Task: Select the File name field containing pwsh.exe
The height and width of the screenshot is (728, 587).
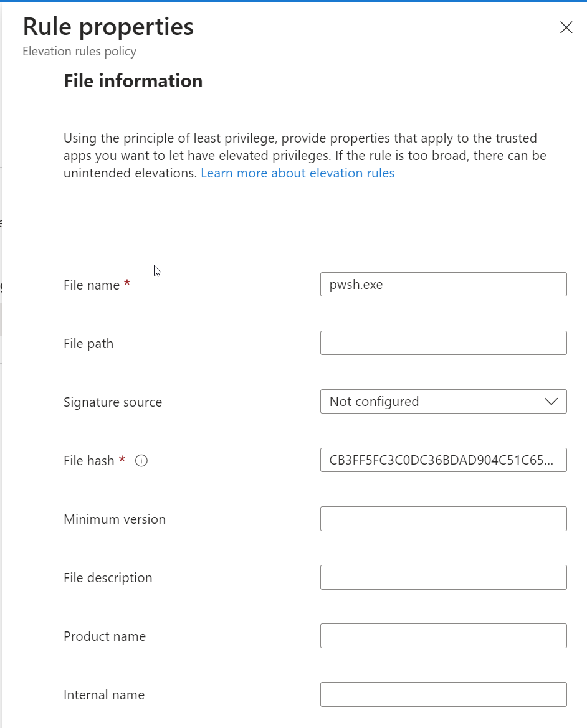Action: [x=443, y=284]
